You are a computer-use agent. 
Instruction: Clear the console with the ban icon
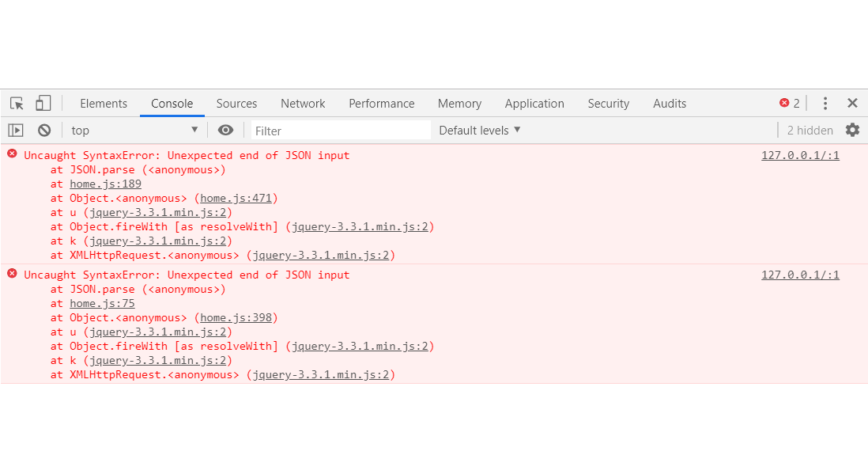[44, 131]
